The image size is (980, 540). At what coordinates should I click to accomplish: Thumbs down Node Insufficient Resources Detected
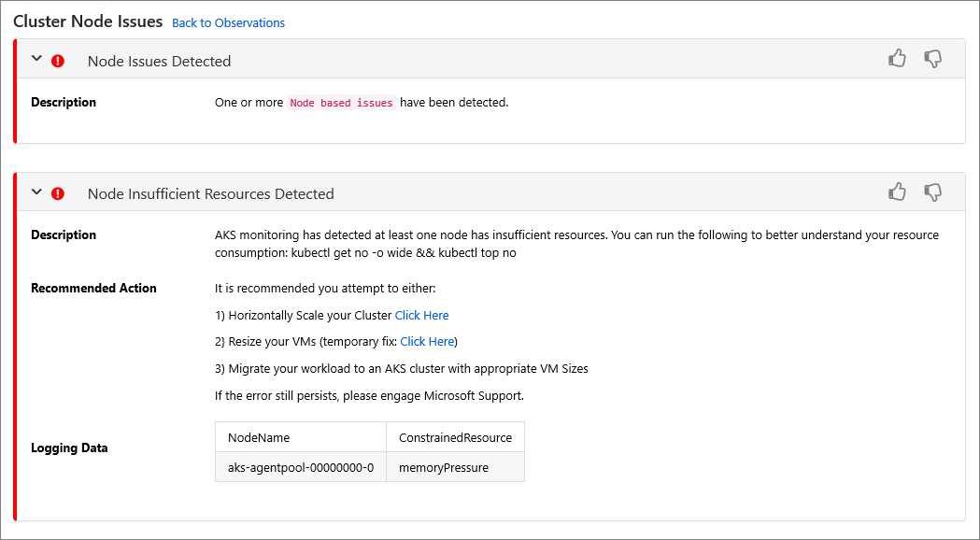[933, 192]
